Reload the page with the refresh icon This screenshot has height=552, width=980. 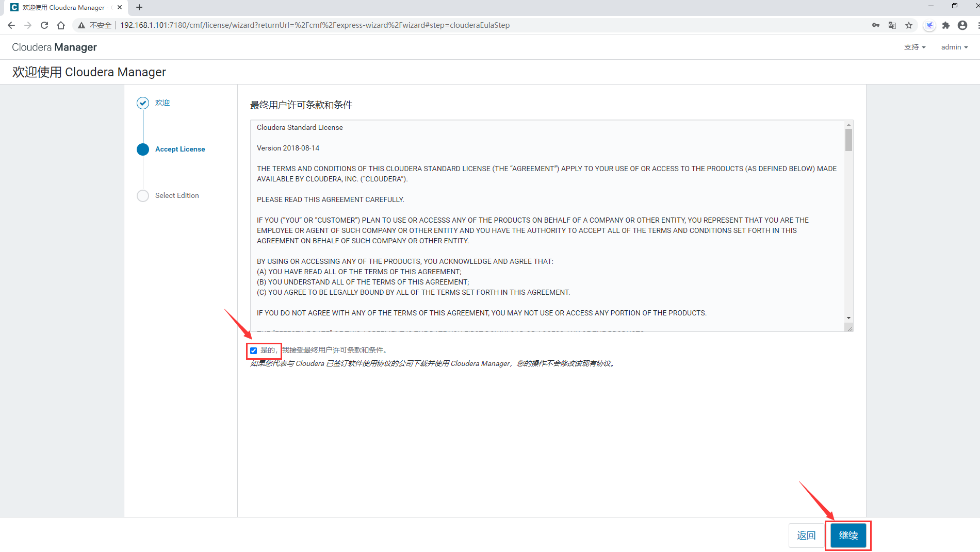point(44,25)
